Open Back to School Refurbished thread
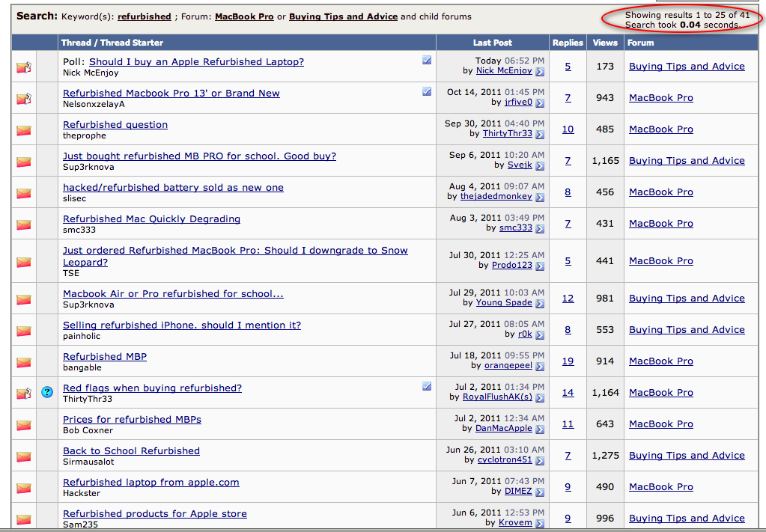The image size is (766, 532). (132, 451)
